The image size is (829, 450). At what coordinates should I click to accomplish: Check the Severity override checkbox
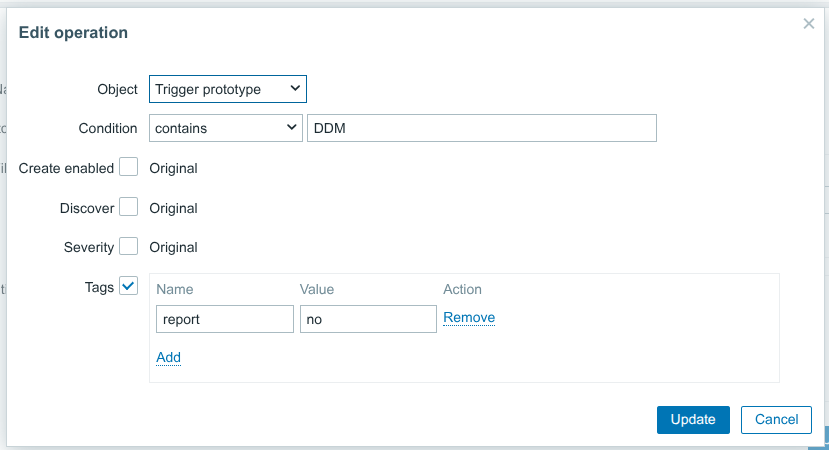point(128,246)
